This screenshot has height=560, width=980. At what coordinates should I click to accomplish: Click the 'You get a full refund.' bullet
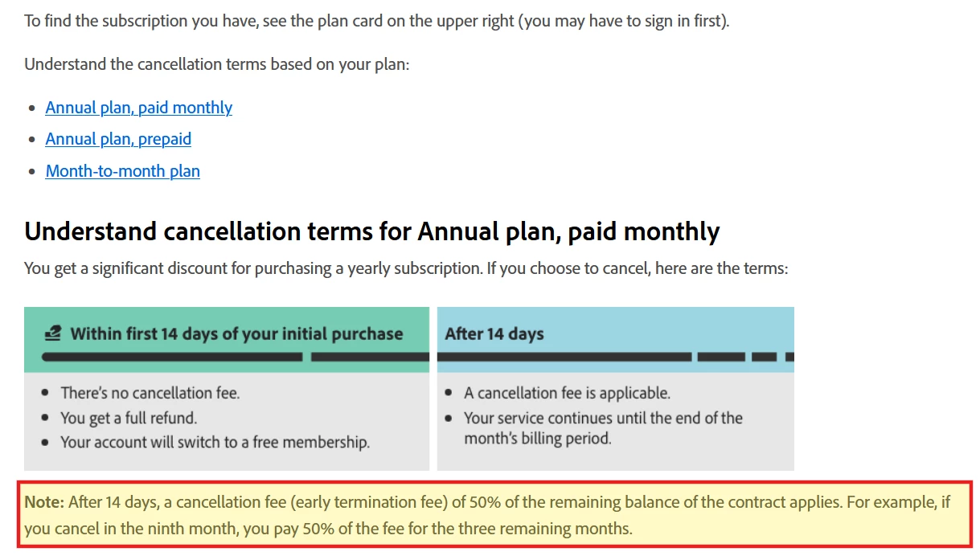(x=129, y=418)
